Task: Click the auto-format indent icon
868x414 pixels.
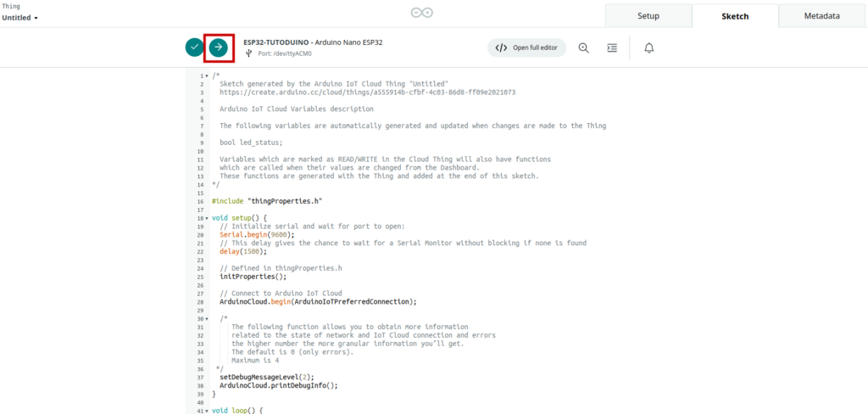Action: 612,48
